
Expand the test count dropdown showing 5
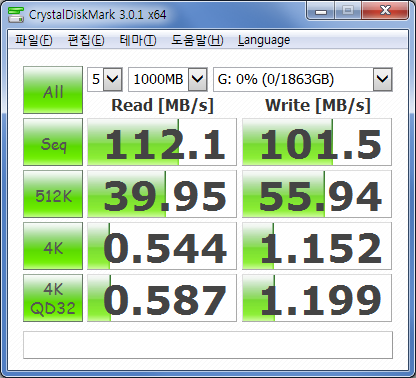click(x=113, y=79)
